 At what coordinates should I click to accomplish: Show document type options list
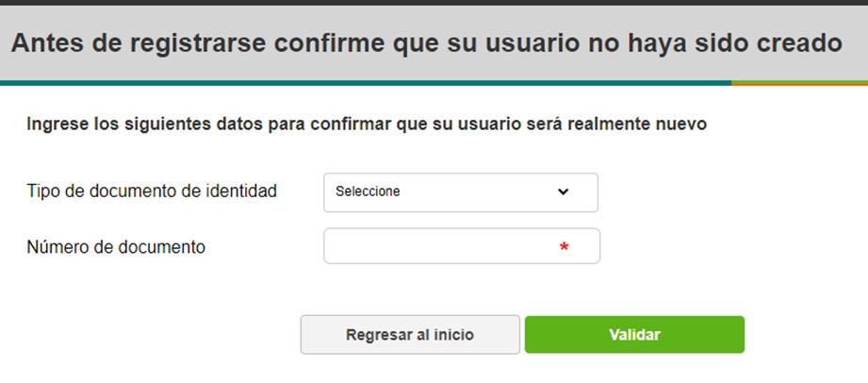461,192
